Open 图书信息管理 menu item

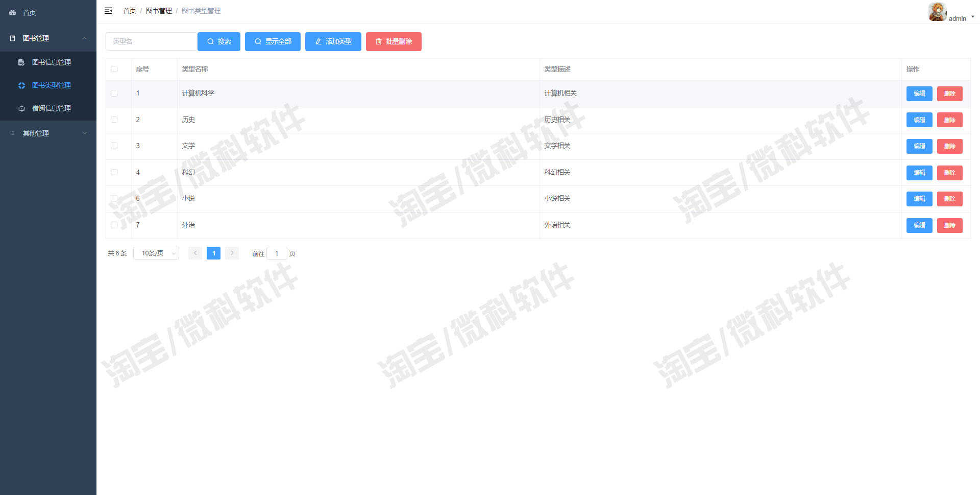[48, 62]
